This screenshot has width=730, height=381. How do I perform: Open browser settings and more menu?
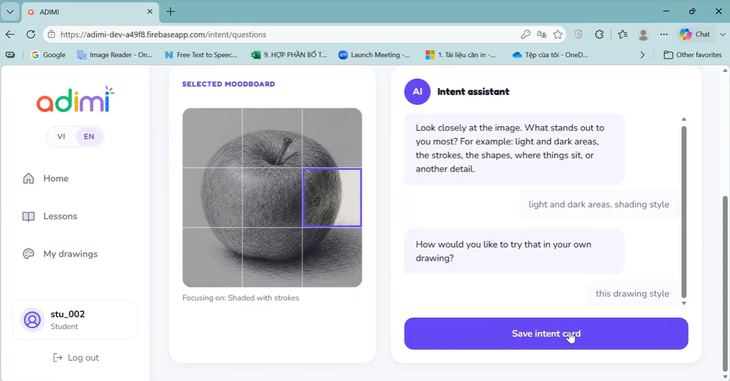(x=664, y=34)
